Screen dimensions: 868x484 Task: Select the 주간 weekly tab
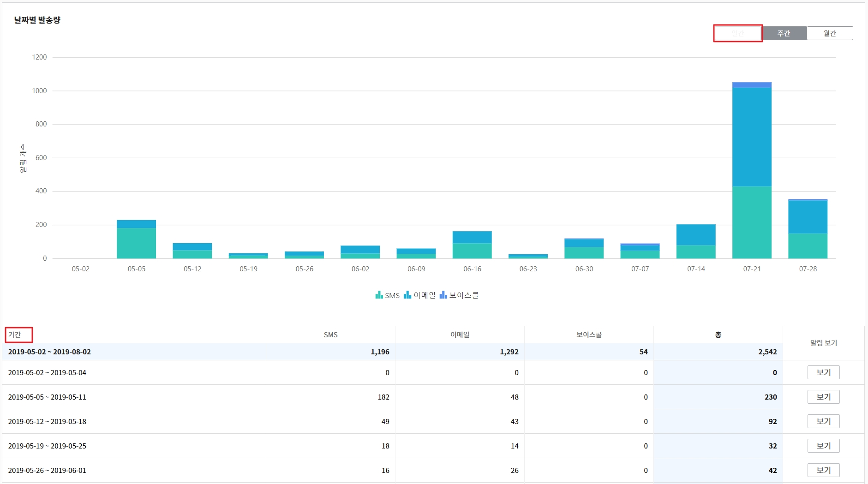coord(784,33)
